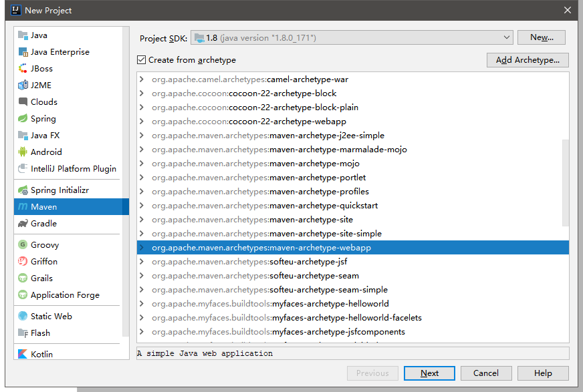
Task: Click the Static Web globe icon
Action: coord(23,316)
